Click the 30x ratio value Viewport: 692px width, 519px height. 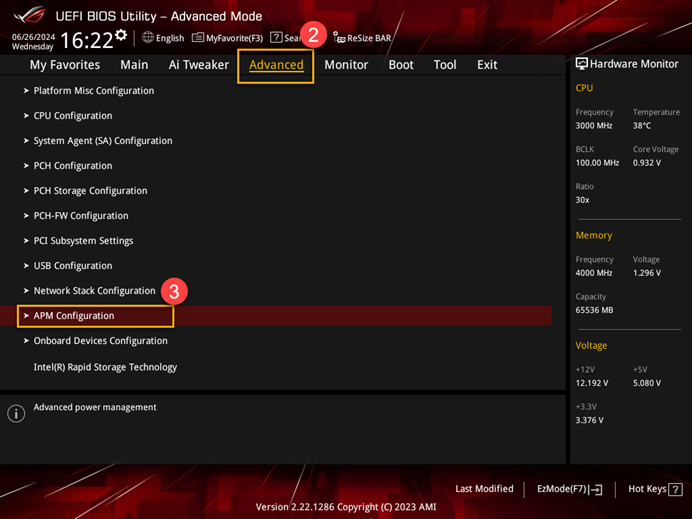coord(582,200)
